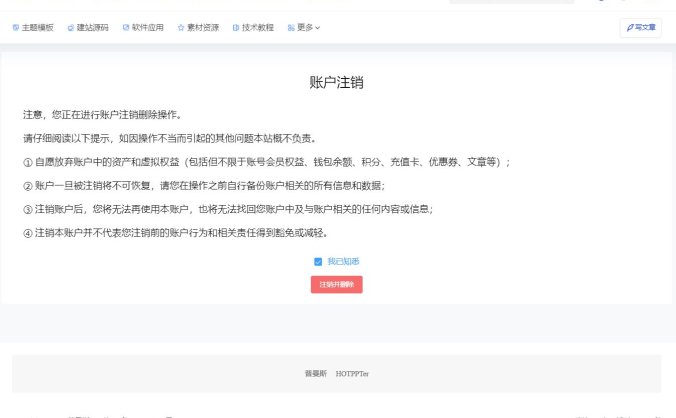This screenshot has height=418, width=676.
Task: Click the 写文章 button
Action: click(x=641, y=28)
